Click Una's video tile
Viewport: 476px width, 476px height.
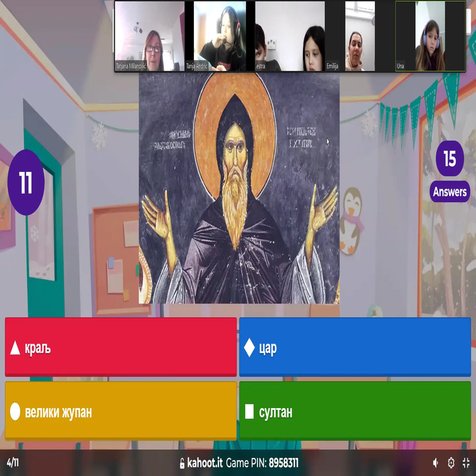pos(430,36)
